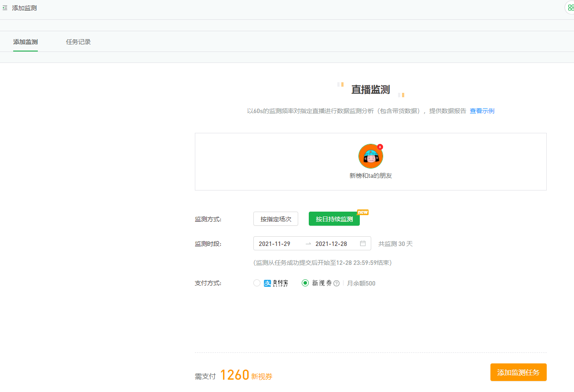Switch to 添加监测 tab

pos(26,42)
